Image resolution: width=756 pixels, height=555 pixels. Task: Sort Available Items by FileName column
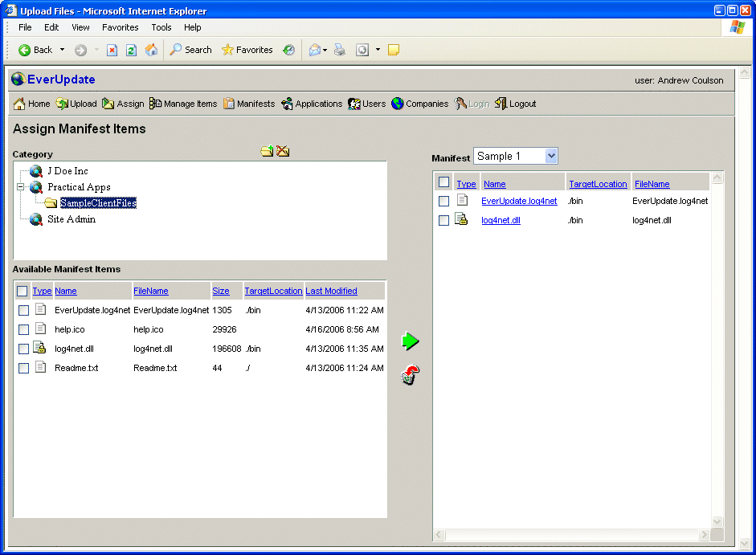(151, 291)
